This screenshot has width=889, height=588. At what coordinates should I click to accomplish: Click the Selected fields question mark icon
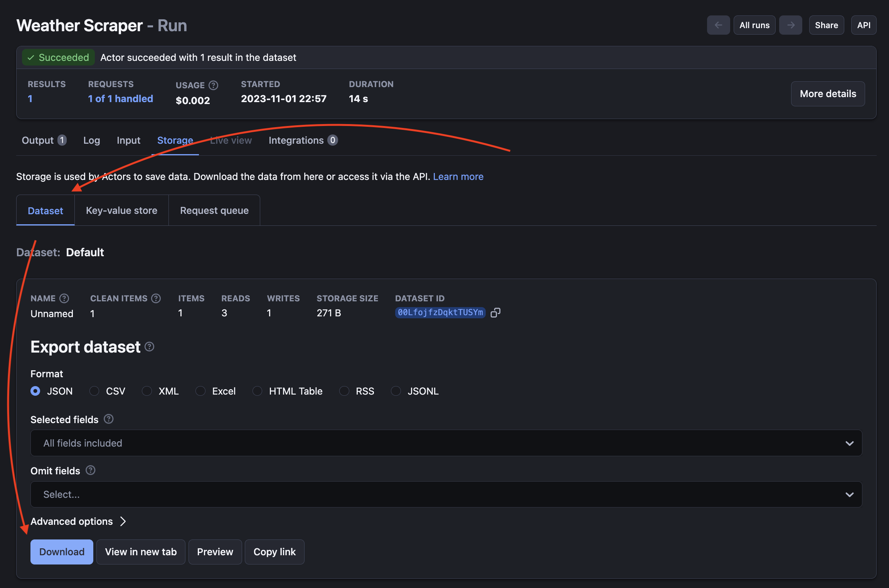click(108, 419)
